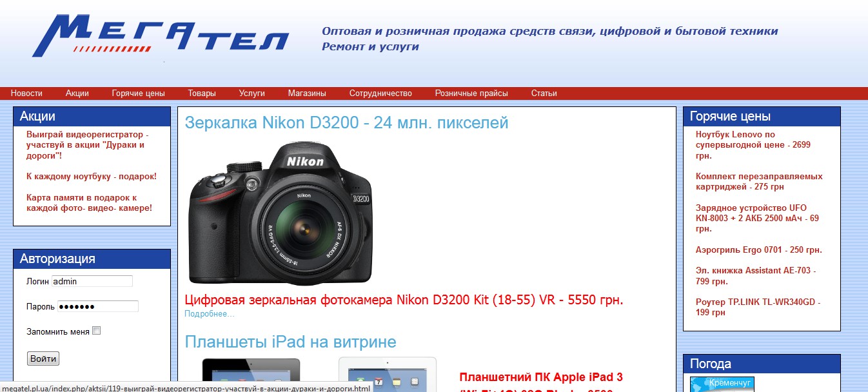
Task: Focus the Пароль password field
Action: click(98, 306)
